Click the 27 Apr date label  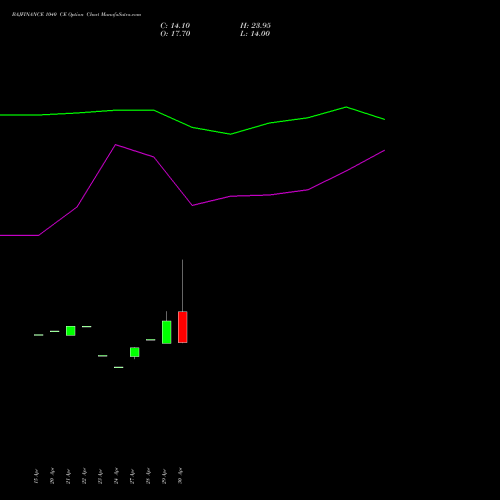pos(132,476)
